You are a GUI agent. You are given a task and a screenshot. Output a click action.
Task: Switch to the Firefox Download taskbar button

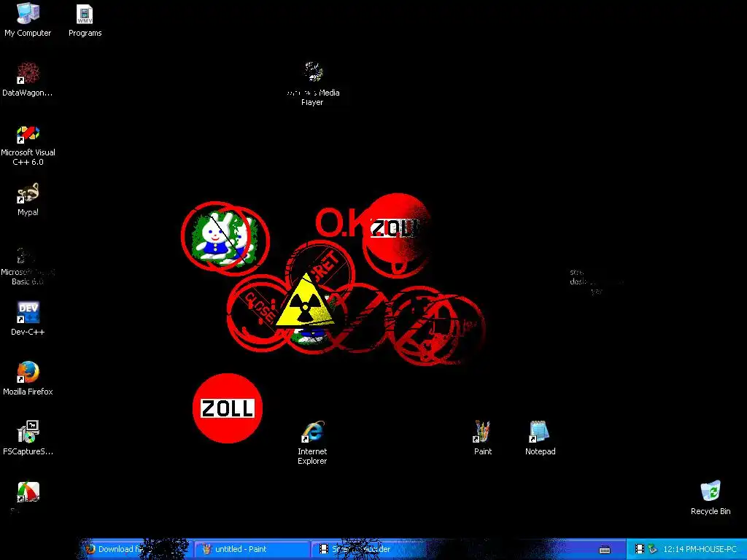[134, 549]
